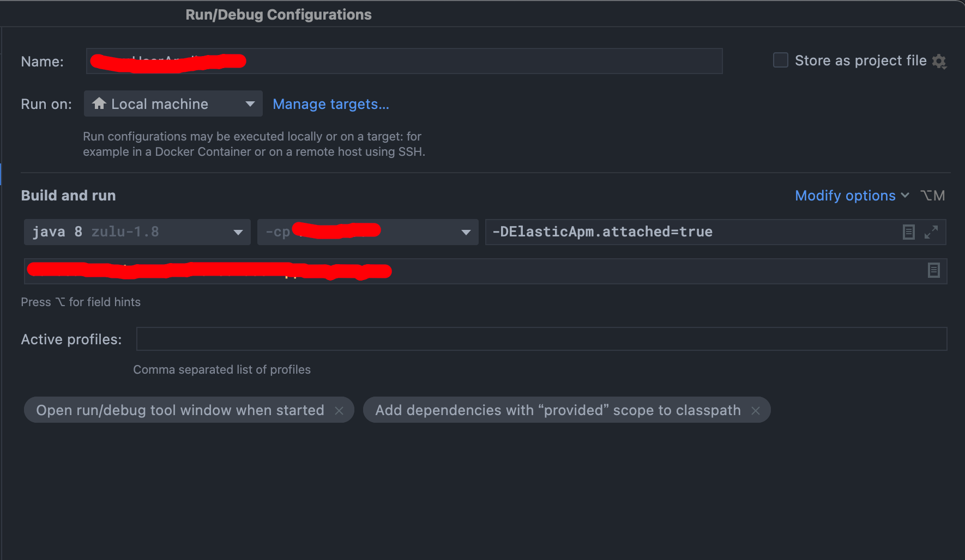
Task: Toggle the provided scope classpath option
Action: point(558,410)
